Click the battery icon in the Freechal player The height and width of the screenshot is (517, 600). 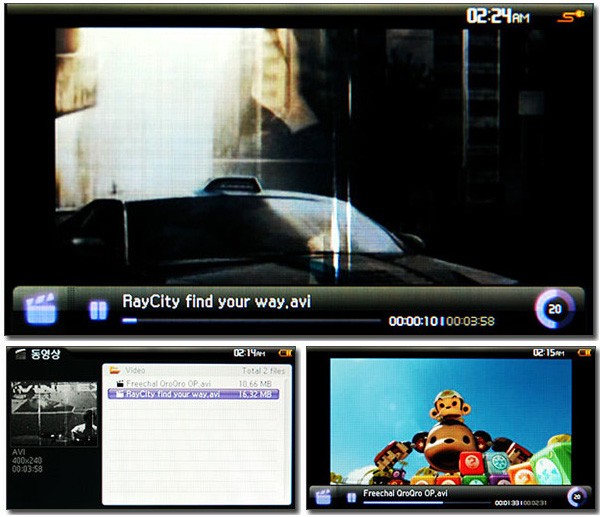point(584,352)
